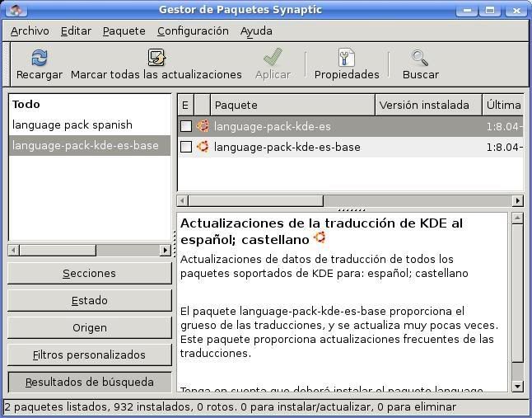This screenshot has width=532, height=418.
Task: Click the status bar package count text
Action: point(230,406)
